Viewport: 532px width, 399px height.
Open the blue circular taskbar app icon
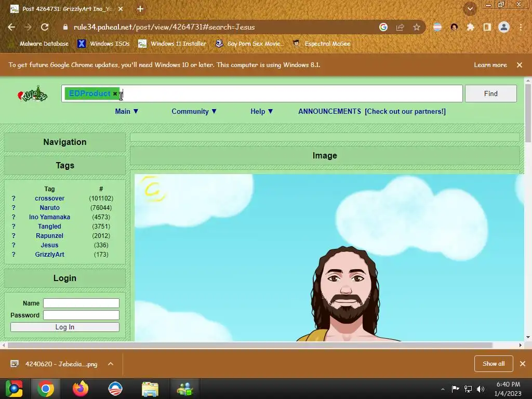coord(115,389)
